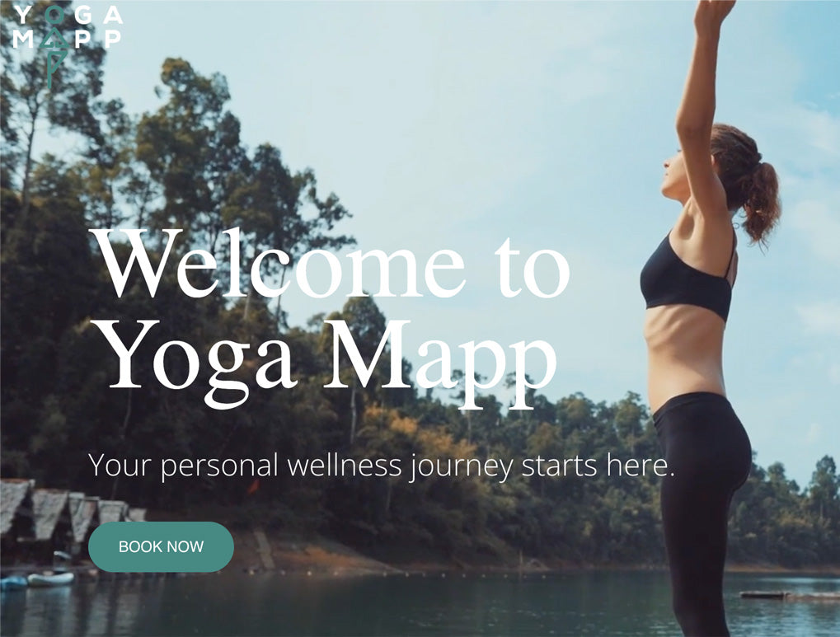Click the floating raft on the lake

pos(765,595)
